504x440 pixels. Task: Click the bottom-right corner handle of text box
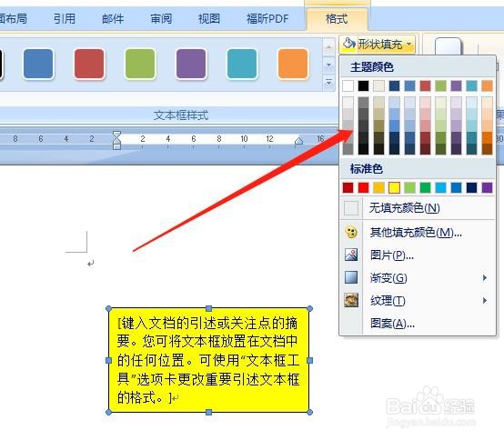click(x=310, y=412)
